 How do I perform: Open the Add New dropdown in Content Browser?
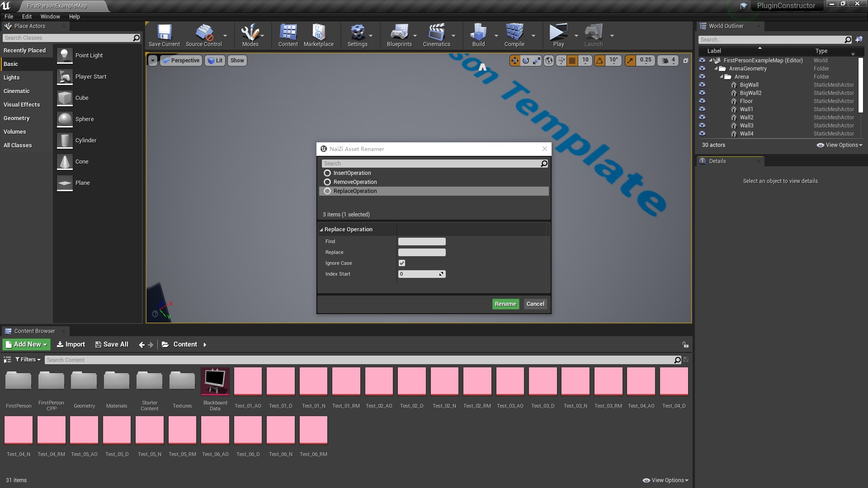coord(26,344)
